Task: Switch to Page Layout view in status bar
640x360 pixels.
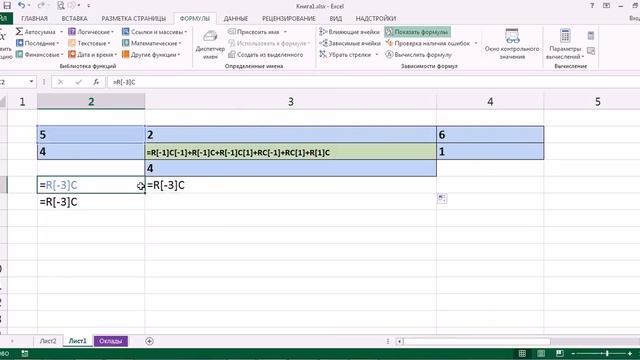Action: [541, 353]
